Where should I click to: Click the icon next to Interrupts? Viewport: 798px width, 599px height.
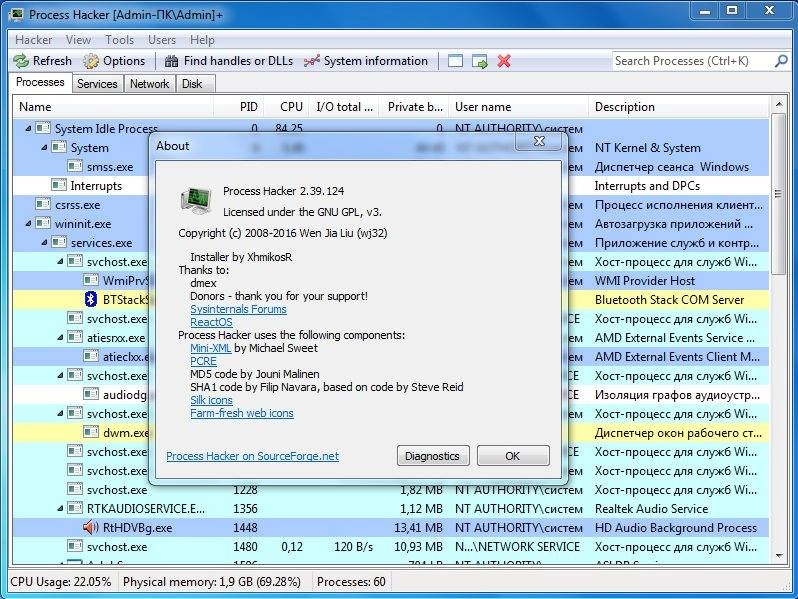pyautogui.click(x=59, y=185)
